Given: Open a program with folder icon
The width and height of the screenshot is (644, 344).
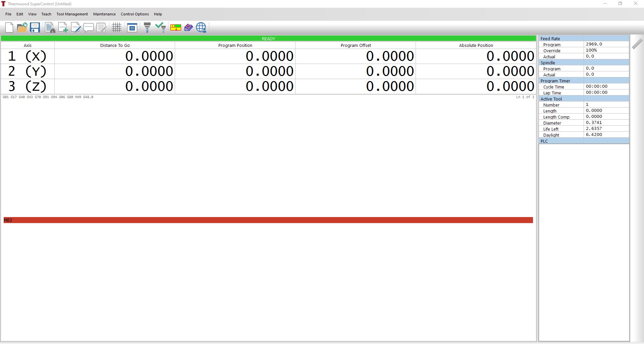Looking at the screenshot, I should (x=22, y=27).
